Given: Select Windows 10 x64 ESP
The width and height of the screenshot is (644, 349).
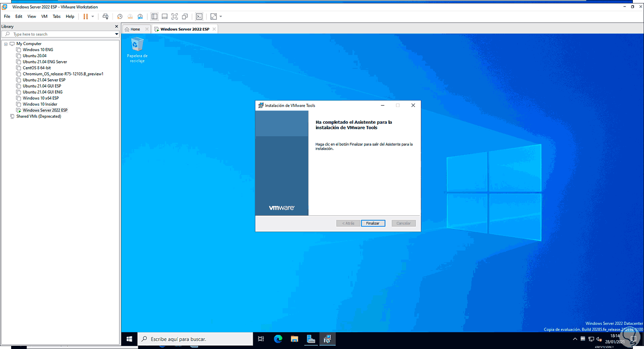Looking at the screenshot, I should pyautogui.click(x=40, y=98).
